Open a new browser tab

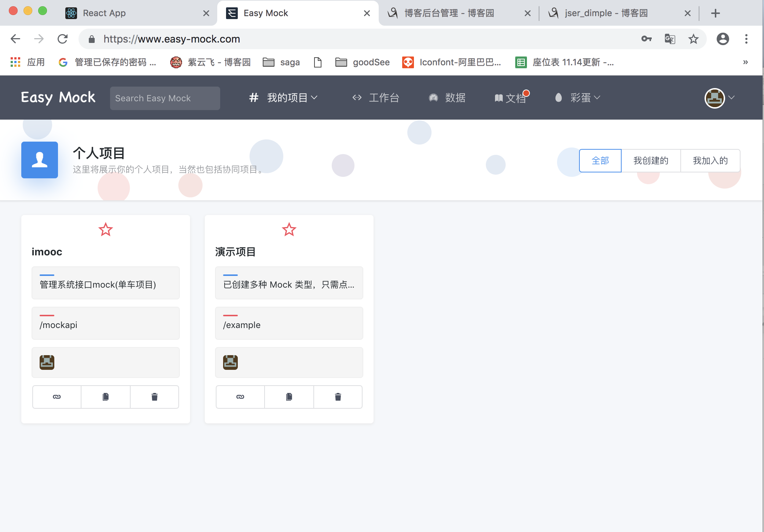[716, 13]
